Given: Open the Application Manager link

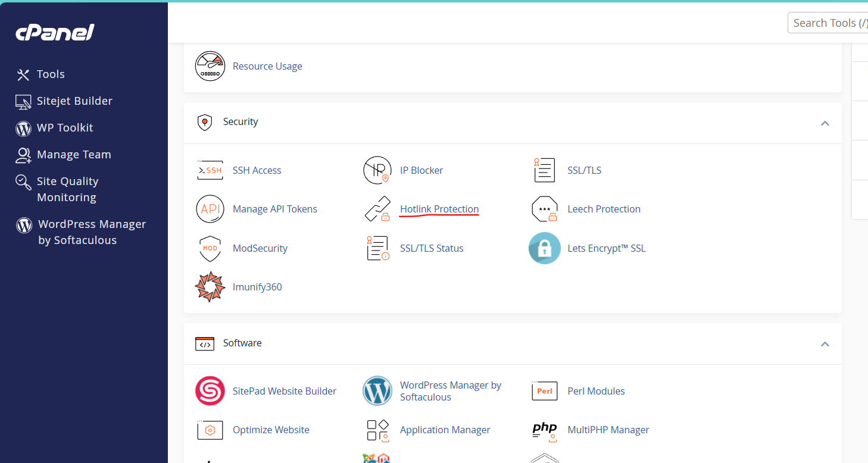Looking at the screenshot, I should pos(445,430).
